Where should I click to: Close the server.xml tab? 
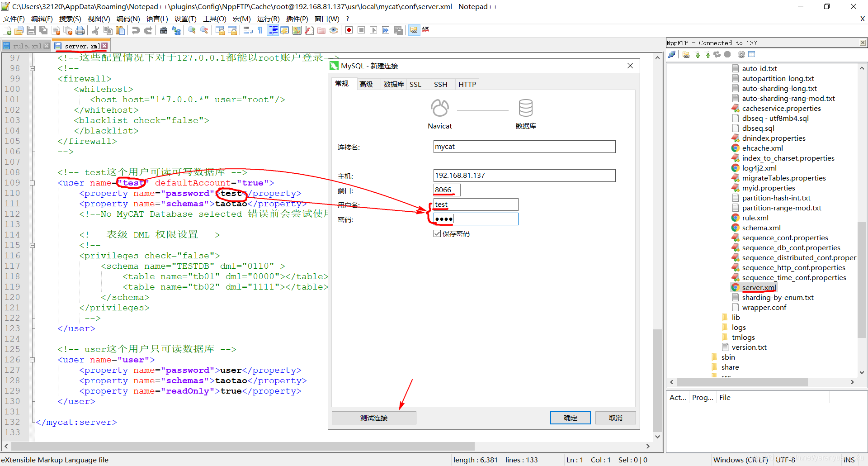[x=104, y=46]
